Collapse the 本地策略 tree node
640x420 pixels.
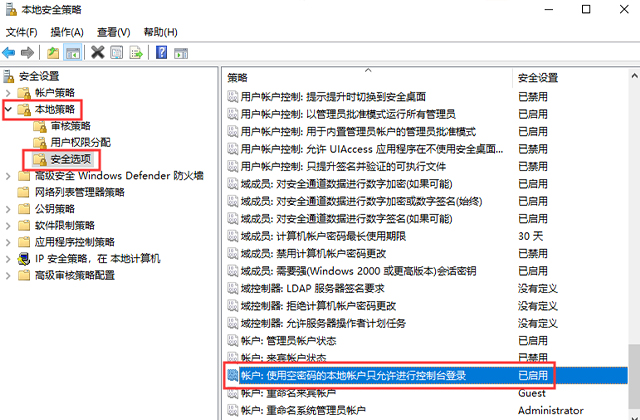pyautogui.click(x=9, y=109)
